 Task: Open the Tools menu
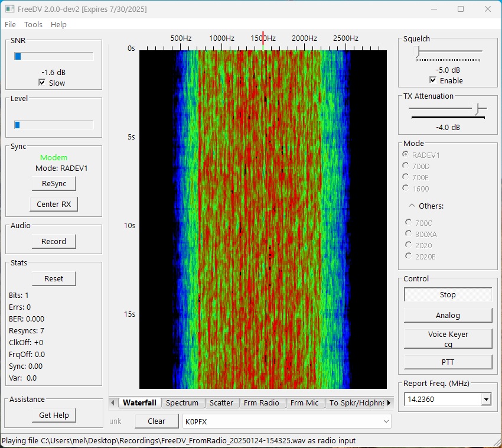pos(33,24)
